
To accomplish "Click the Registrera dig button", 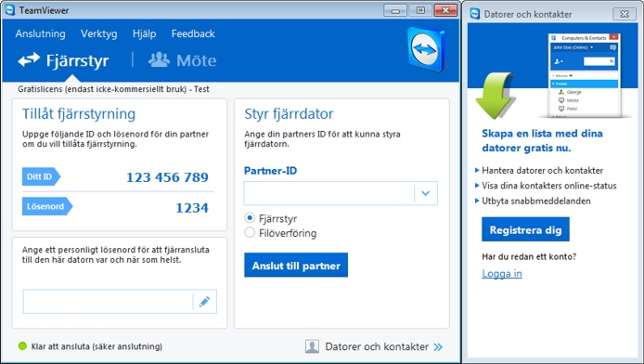I will tap(525, 229).
